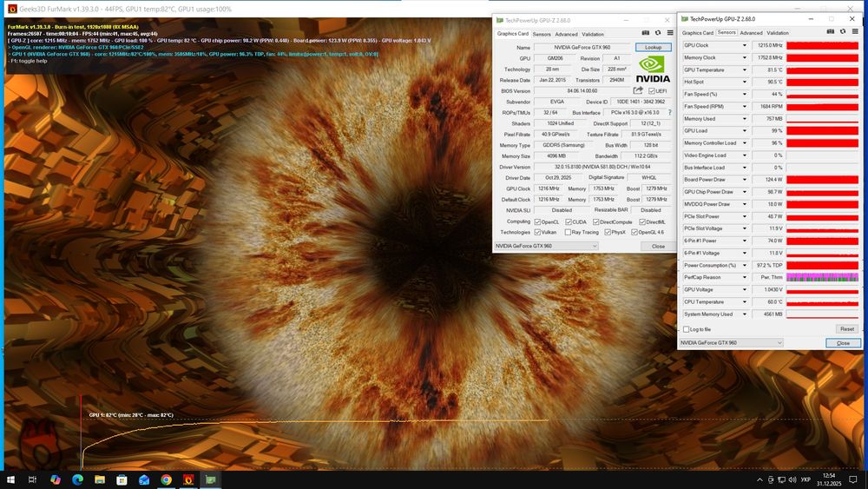This screenshot has width=868, height=489.
Task: Toggle the Vulkan checkbox
Action: coord(537,232)
